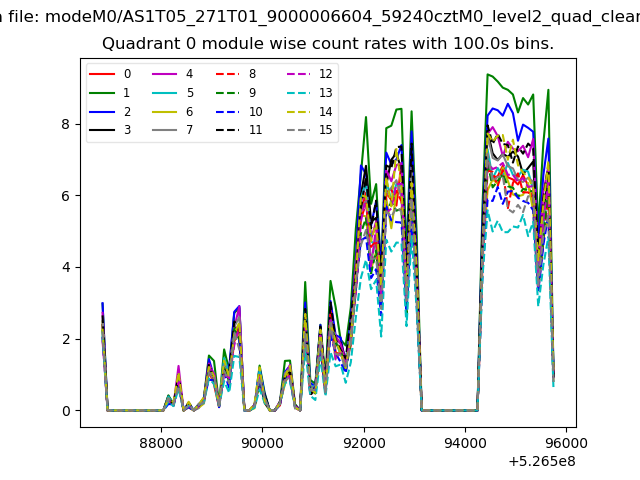Select the black solid legend line for module 3
Image resolution: width=640 pixels, height=480 pixels.
pyautogui.click(x=102, y=130)
